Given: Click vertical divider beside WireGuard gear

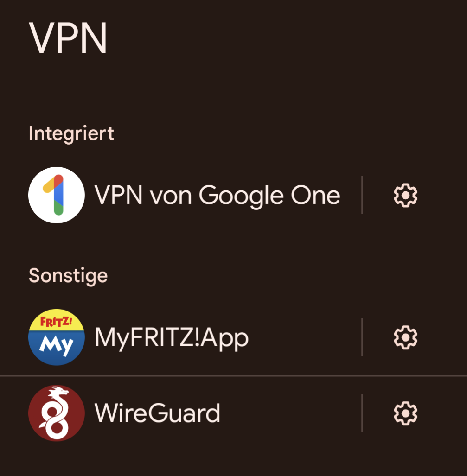Looking at the screenshot, I should coord(362,413).
